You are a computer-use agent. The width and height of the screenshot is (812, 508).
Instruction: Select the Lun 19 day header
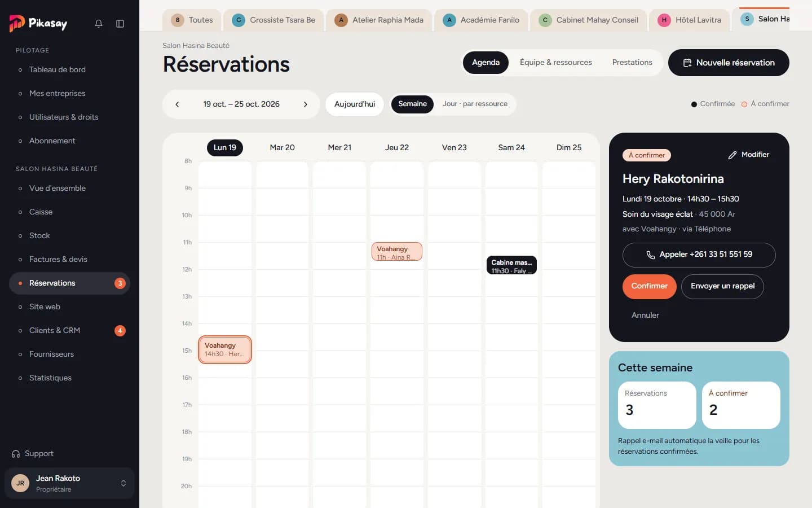(x=225, y=147)
